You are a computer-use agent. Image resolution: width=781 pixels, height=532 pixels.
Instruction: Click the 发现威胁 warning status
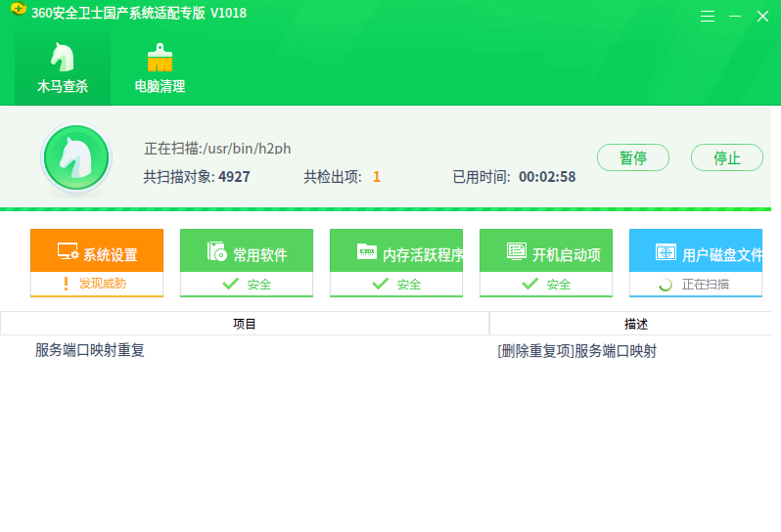click(97, 284)
